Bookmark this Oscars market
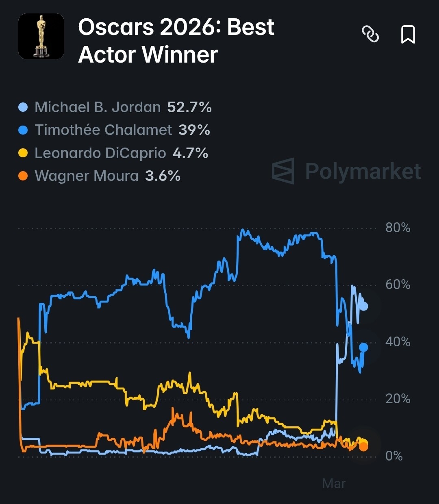This screenshot has height=504, width=439. tap(408, 34)
